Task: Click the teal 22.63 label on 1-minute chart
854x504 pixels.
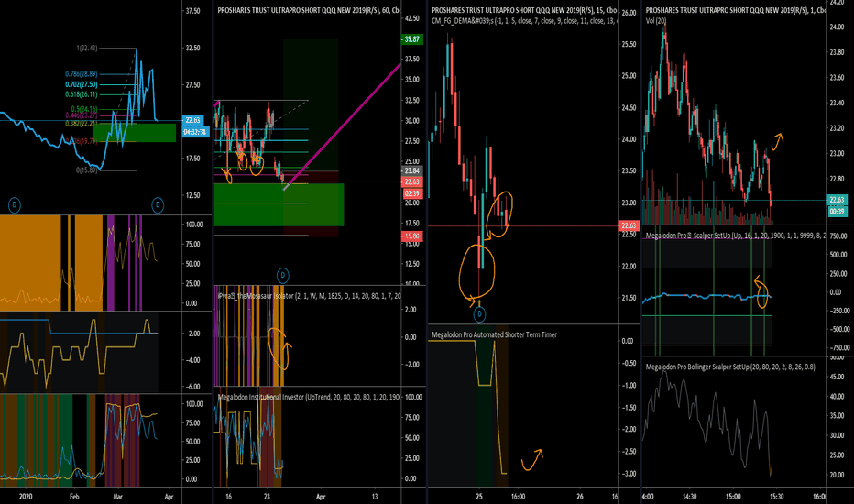Action: click(837, 200)
